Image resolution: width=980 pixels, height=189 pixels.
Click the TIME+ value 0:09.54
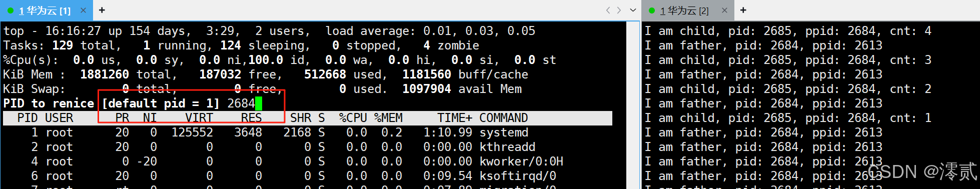[448, 176]
